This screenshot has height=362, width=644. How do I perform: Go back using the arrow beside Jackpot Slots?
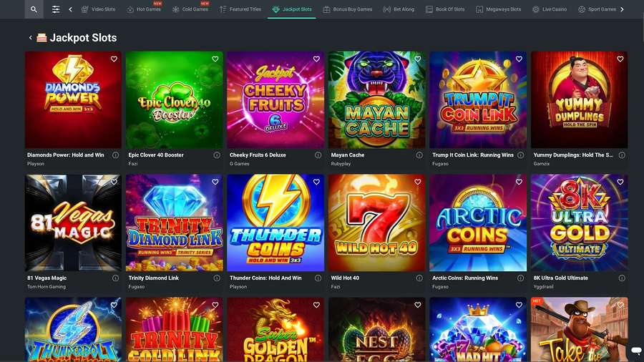30,38
